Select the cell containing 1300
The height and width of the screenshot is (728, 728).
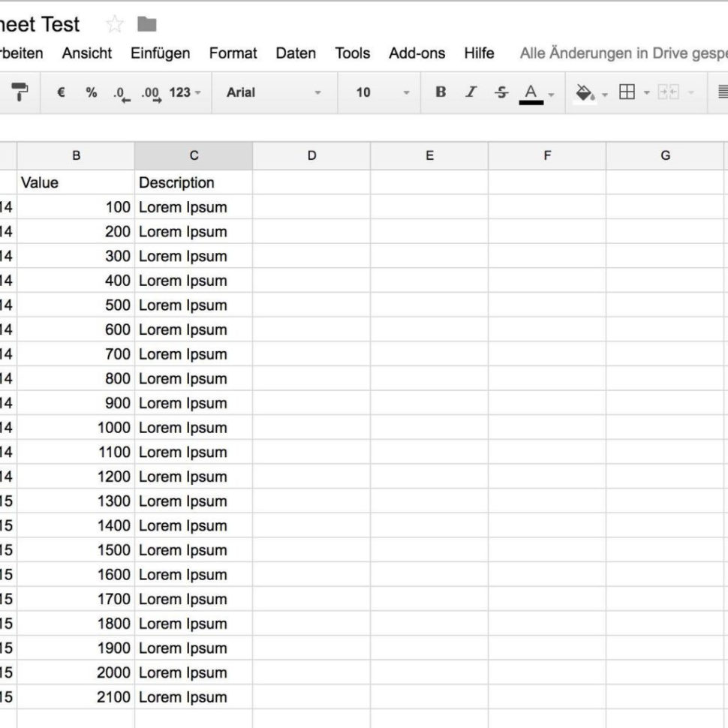tap(76, 501)
